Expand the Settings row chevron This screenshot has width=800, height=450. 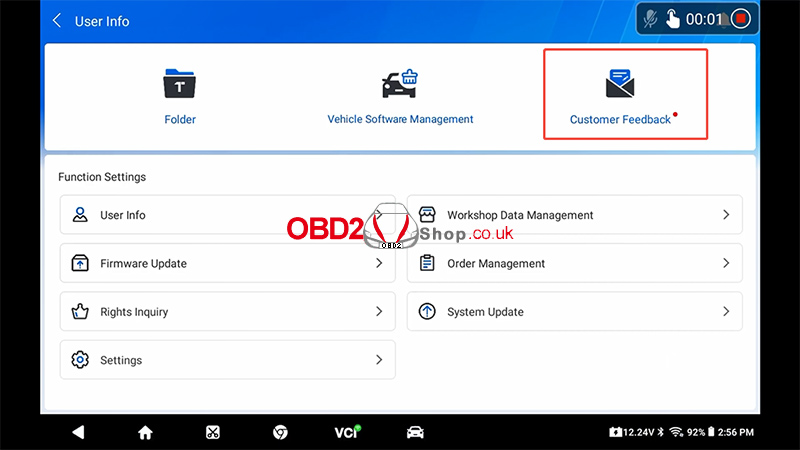coord(379,360)
